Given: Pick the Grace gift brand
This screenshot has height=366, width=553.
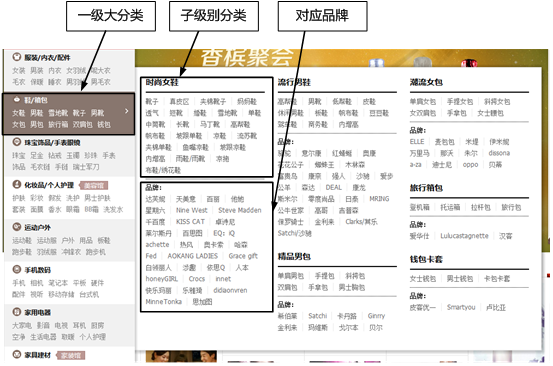Looking at the screenshot, I should pos(243,256).
